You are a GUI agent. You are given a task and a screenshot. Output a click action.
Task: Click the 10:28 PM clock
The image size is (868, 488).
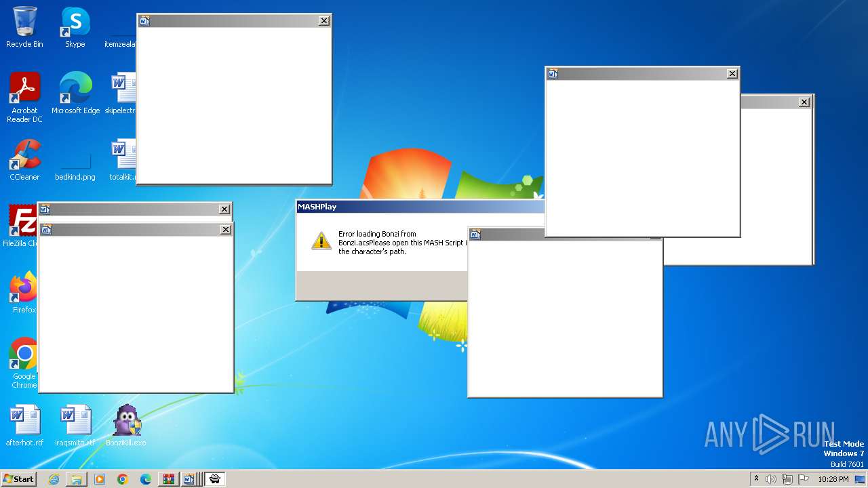[833, 479]
